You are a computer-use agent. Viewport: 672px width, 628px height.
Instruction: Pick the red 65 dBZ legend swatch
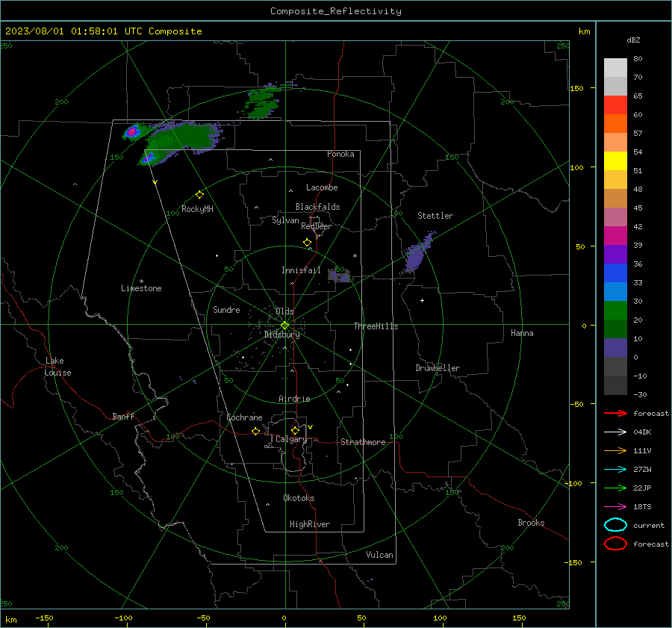click(615, 105)
